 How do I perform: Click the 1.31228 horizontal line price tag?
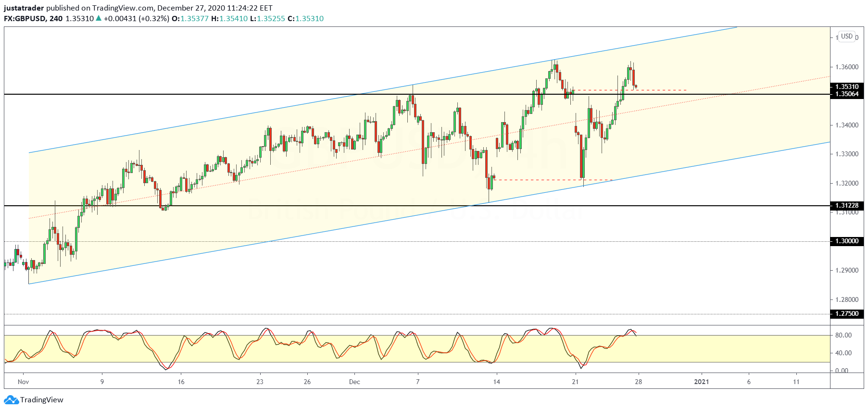pos(847,206)
